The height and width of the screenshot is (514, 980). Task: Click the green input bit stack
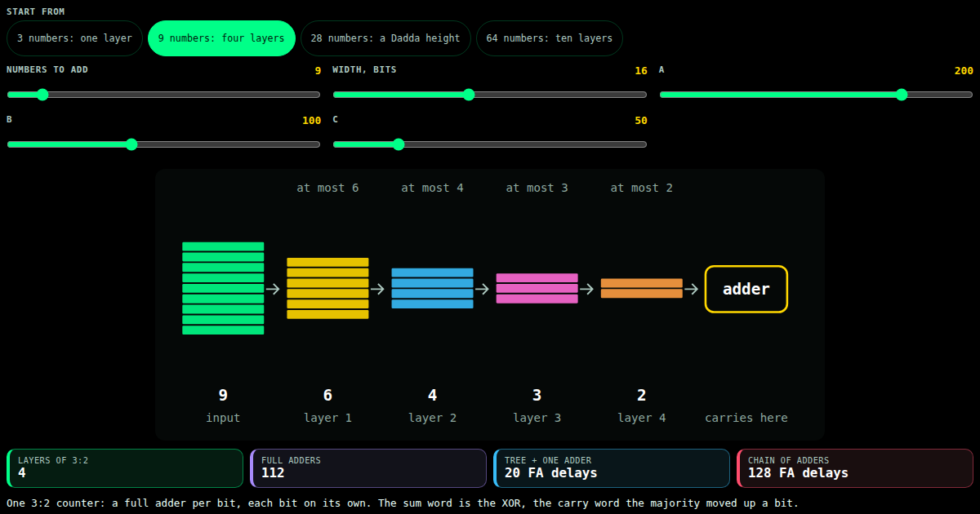click(x=223, y=288)
